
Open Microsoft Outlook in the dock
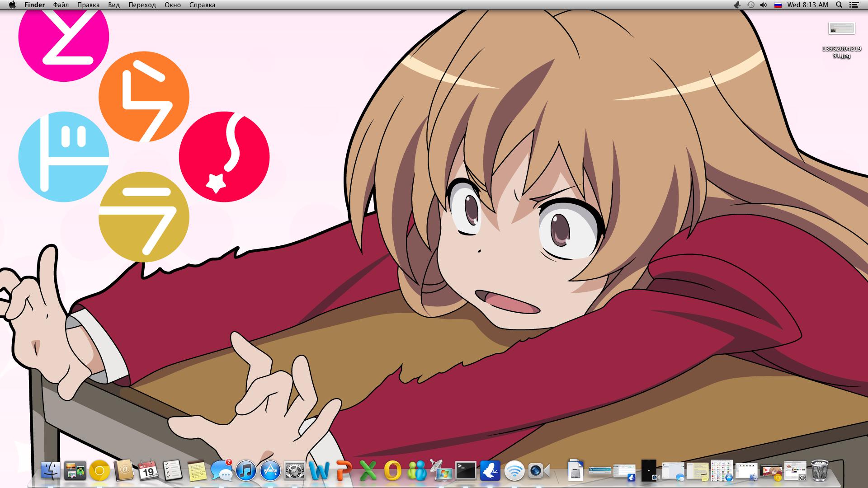392,471
